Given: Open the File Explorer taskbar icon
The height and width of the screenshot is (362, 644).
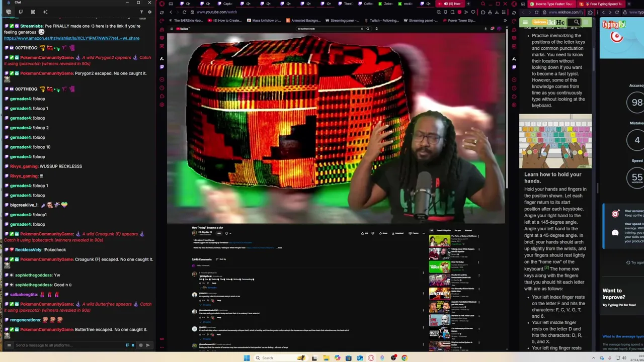Looking at the screenshot, I should (326, 358).
